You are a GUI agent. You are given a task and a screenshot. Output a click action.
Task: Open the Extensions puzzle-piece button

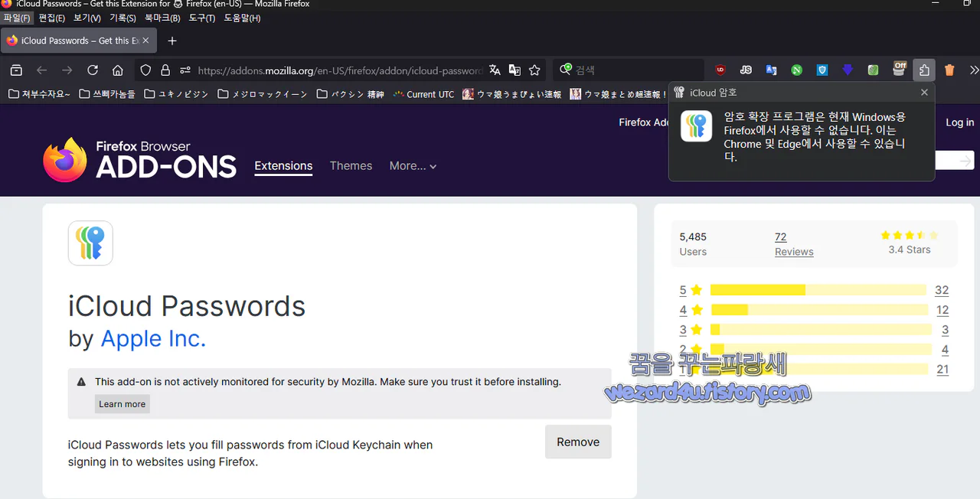coord(924,70)
